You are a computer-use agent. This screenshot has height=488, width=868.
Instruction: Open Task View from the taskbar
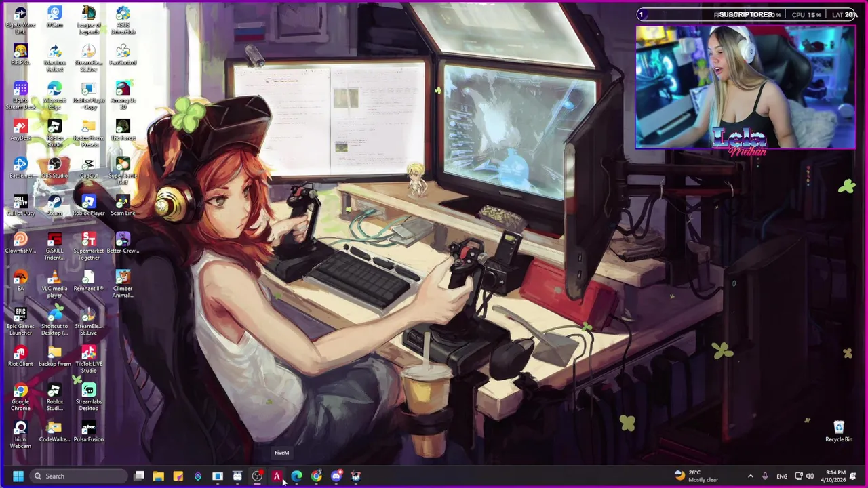(x=139, y=476)
